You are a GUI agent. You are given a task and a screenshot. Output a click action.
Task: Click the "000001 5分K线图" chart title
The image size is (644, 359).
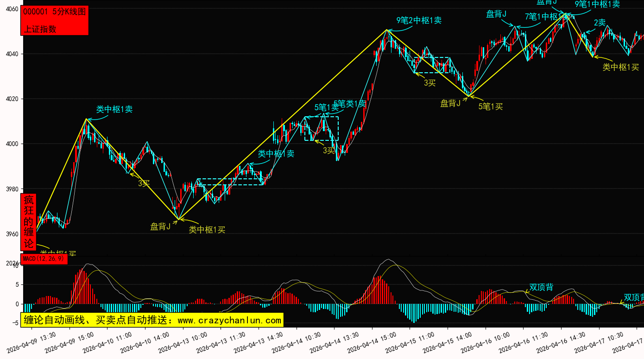click(54, 12)
